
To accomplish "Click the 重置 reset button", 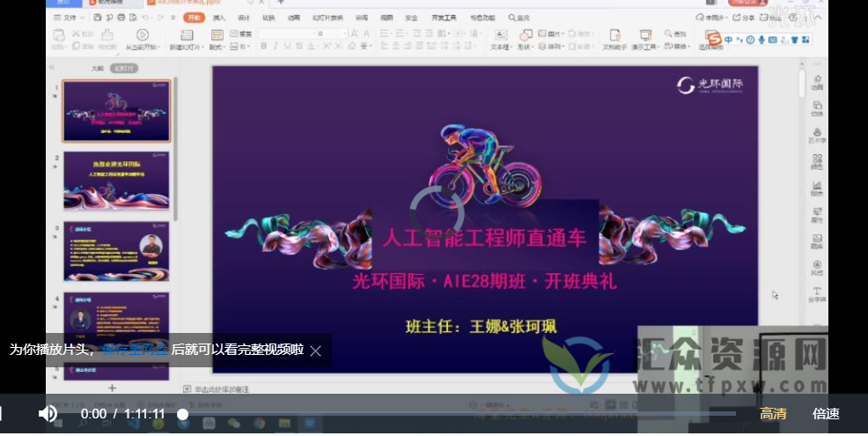I will [241, 33].
